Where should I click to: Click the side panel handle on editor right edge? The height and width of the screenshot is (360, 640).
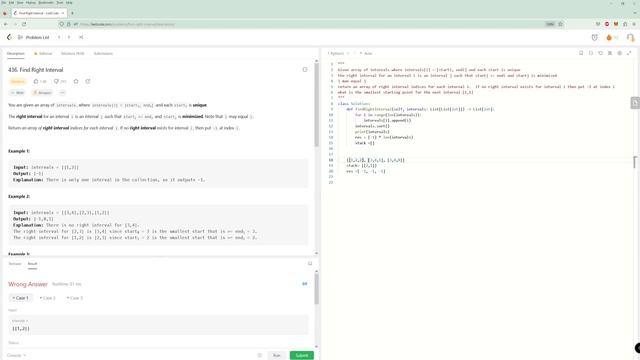coord(635,103)
